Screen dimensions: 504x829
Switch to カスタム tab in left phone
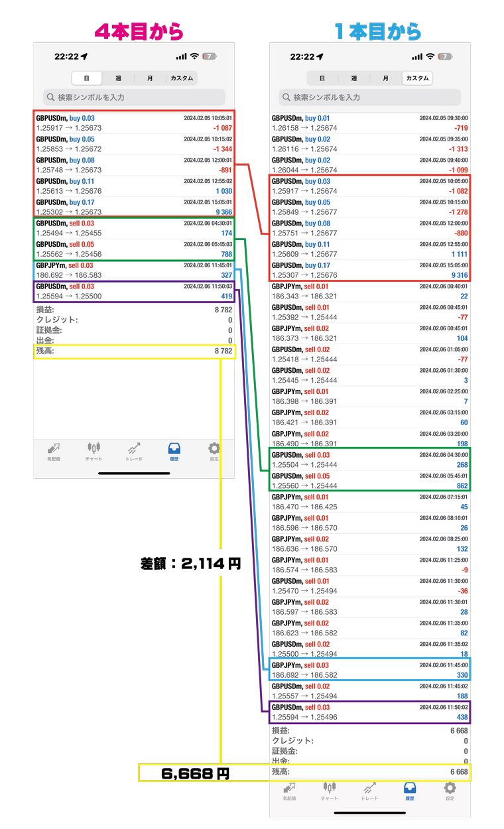click(181, 78)
